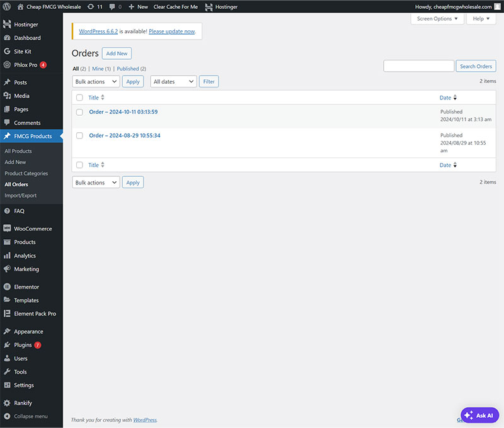Open the WordPress logo menu
The height and width of the screenshot is (428, 504).
tap(7, 6)
